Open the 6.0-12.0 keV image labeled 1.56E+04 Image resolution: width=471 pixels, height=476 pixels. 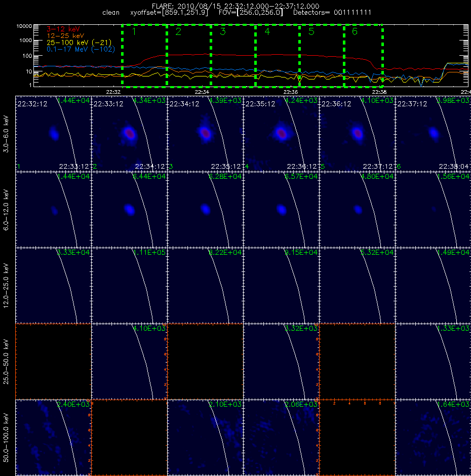(x=433, y=210)
